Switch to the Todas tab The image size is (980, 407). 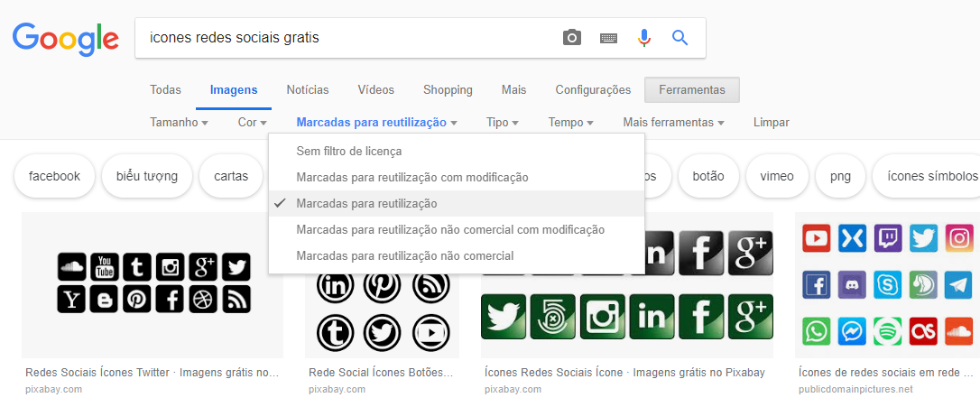point(166,90)
